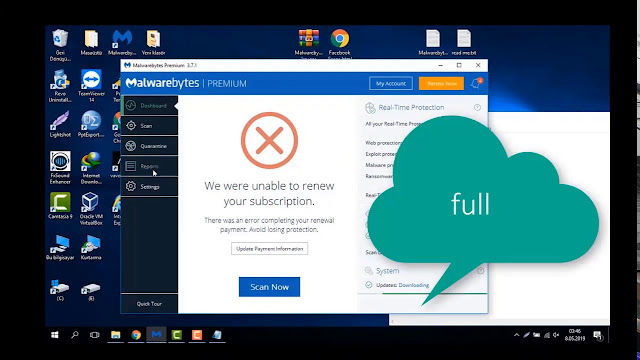
Task: Switch to Chrome in the taskbar
Action: coord(136,335)
